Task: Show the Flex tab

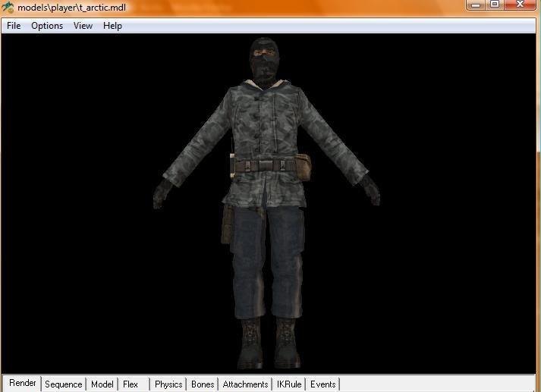Action: [x=131, y=384]
